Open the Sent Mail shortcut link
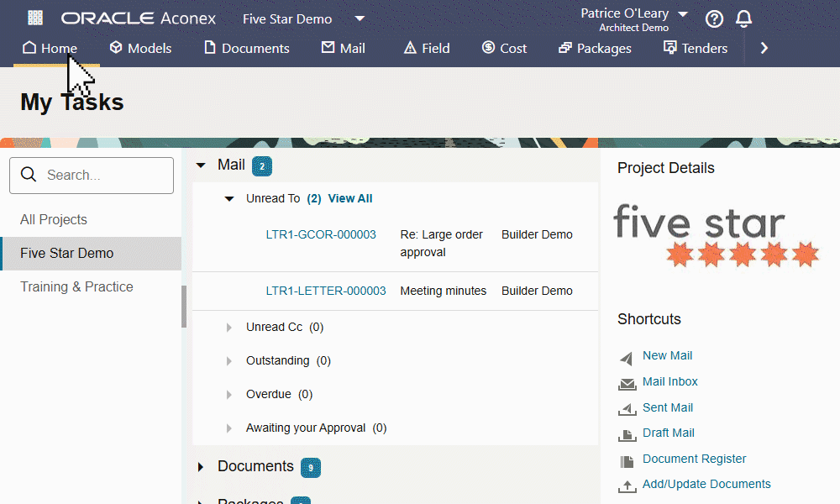The width and height of the screenshot is (840, 504). click(668, 407)
